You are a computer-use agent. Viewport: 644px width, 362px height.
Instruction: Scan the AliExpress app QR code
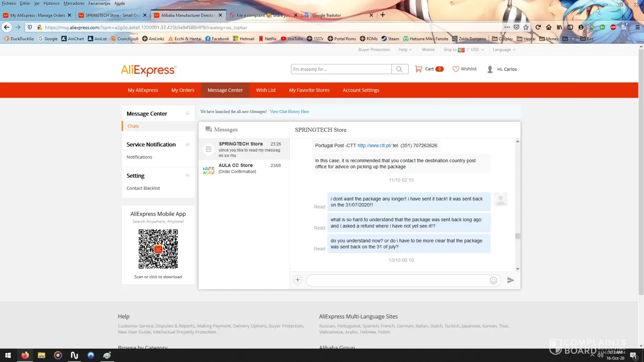(158, 249)
